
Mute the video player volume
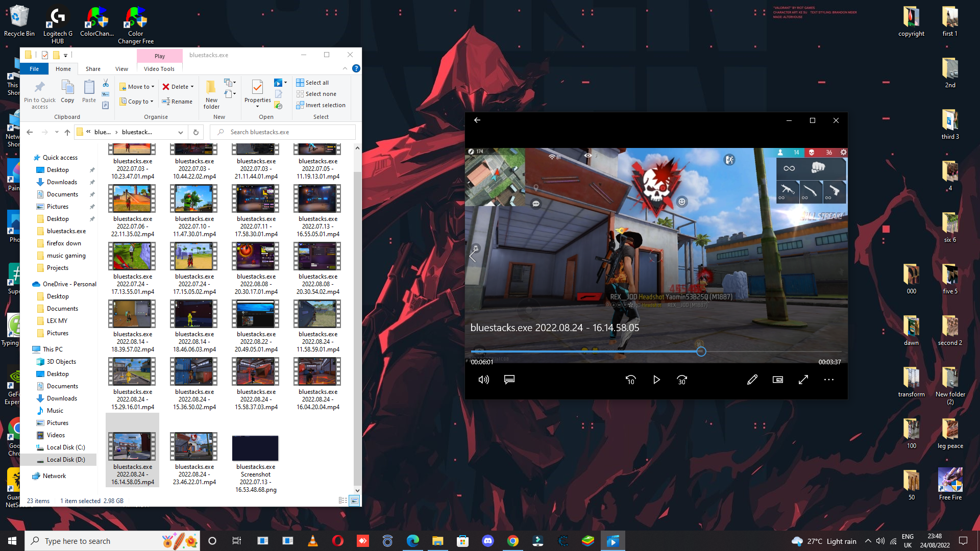pyautogui.click(x=483, y=380)
